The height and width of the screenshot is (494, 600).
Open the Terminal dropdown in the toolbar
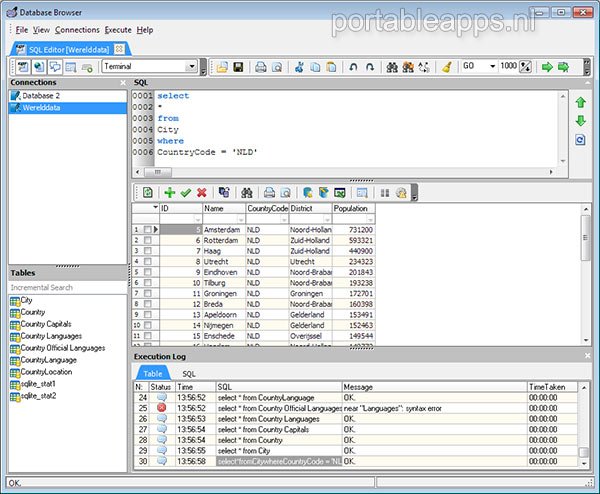pyautogui.click(x=190, y=67)
